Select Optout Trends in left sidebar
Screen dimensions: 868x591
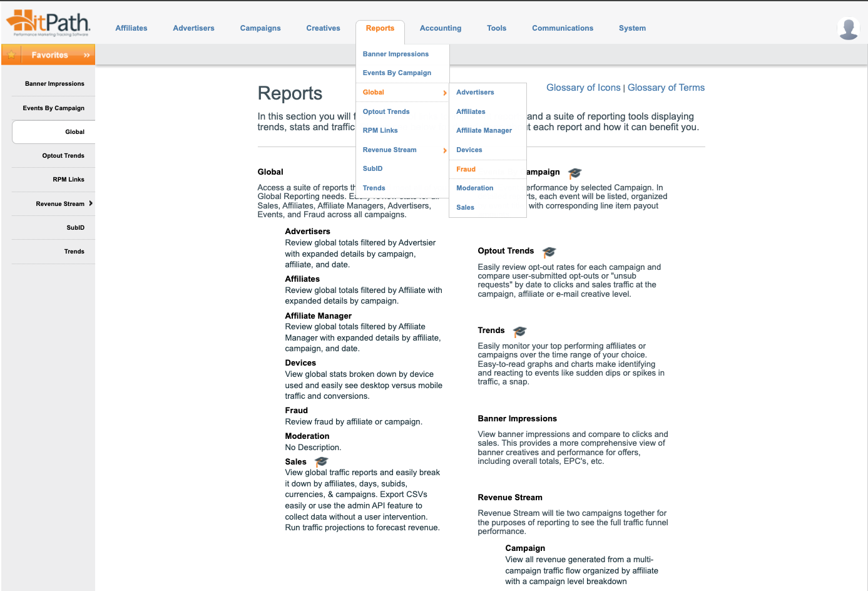pyautogui.click(x=63, y=156)
